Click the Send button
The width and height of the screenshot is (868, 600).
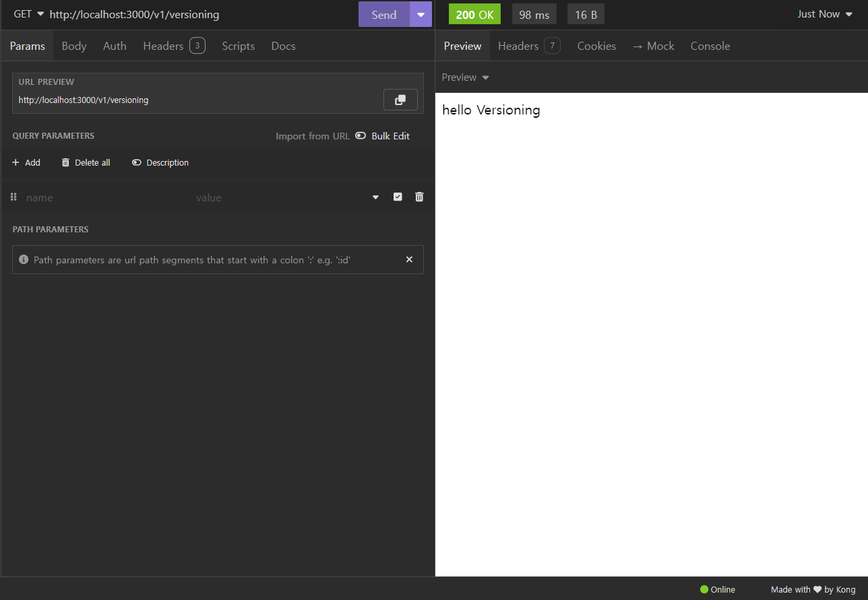(383, 14)
